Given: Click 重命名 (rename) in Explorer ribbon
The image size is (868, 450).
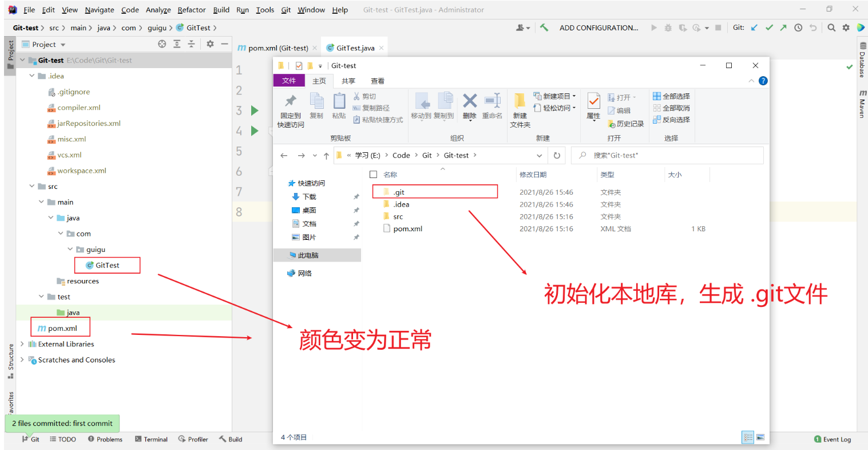Looking at the screenshot, I should [492, 106].
